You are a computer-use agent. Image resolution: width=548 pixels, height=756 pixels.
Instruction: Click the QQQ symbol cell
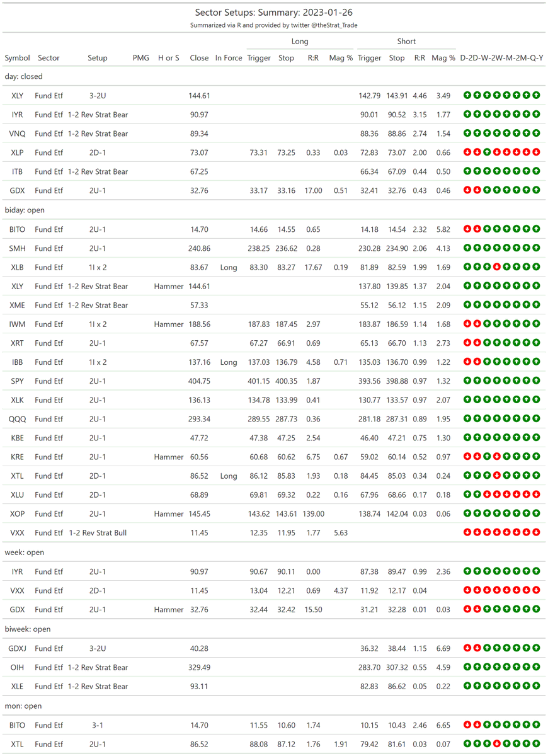tap(18, 419)
